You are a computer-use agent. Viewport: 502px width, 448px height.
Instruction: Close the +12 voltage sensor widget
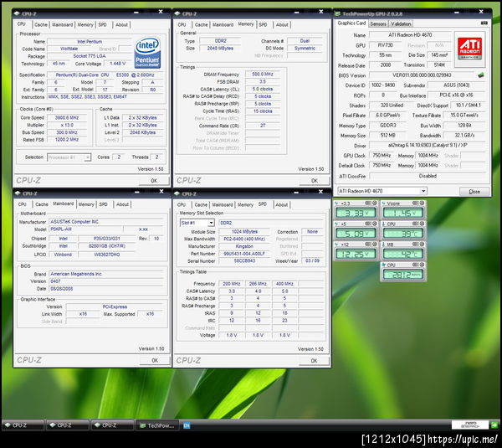pos(374,244)
